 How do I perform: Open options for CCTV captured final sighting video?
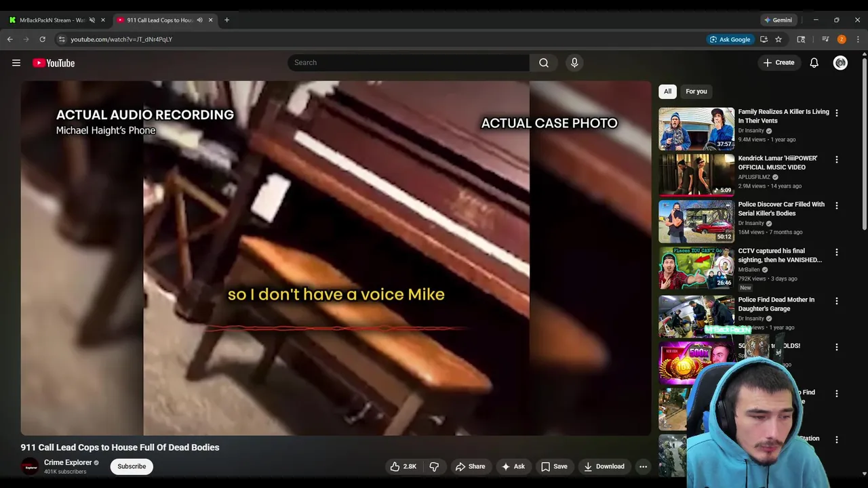(x=836, y=252)
